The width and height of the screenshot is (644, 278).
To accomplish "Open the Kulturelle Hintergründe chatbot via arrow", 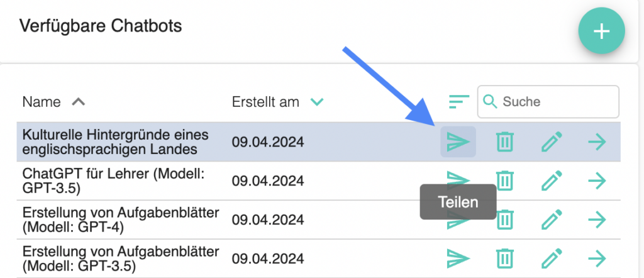I will 597,142.
